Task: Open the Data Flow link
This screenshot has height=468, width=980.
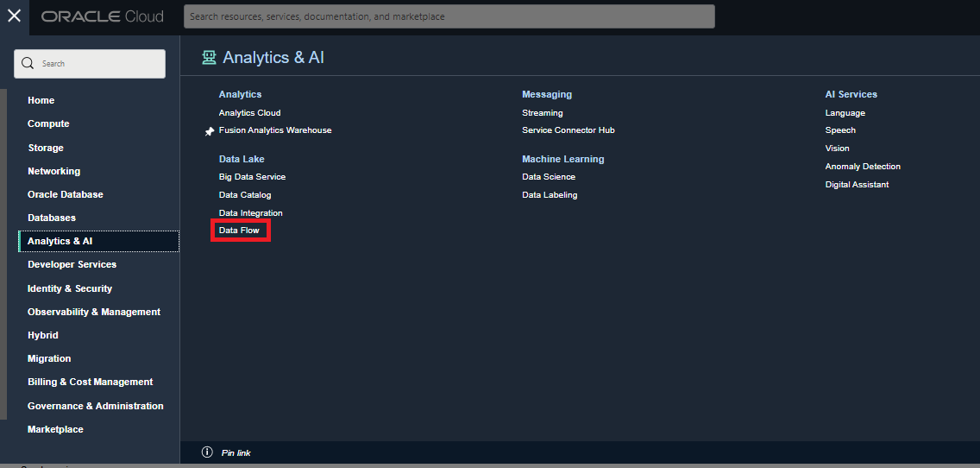Action: coord(239,231)
